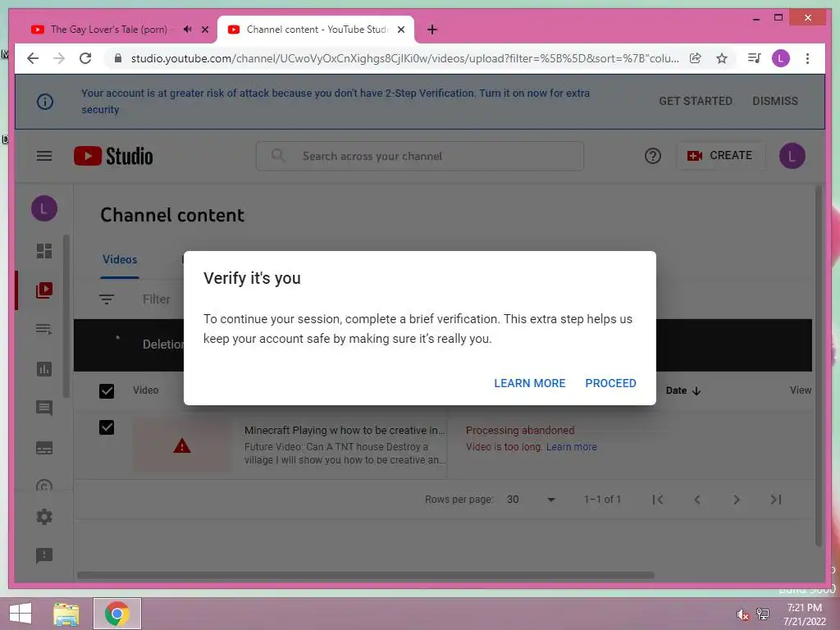Image resolution: width=840 pixels, height=630 pixels.
Task: Click the share page icon in address bar
Action: coord(696,58)
